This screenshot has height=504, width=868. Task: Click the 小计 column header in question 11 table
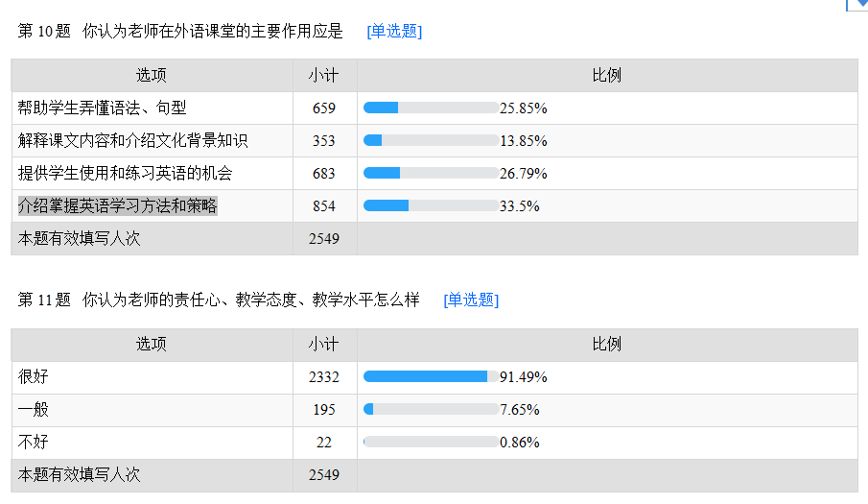(x=324, y=344)
